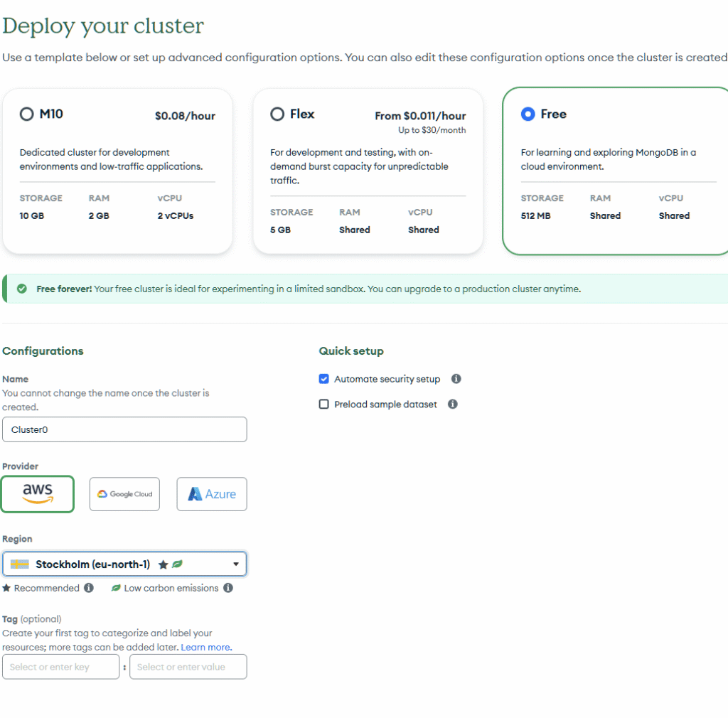
Task: Click the star icon in Region selection
Action: pyautogui.click(x=163, y=564)
